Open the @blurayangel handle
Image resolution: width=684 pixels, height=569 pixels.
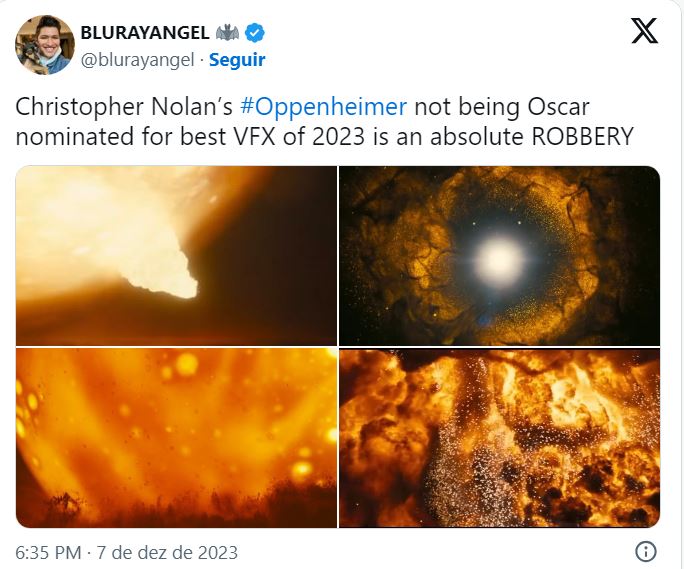tap(137, 60)
